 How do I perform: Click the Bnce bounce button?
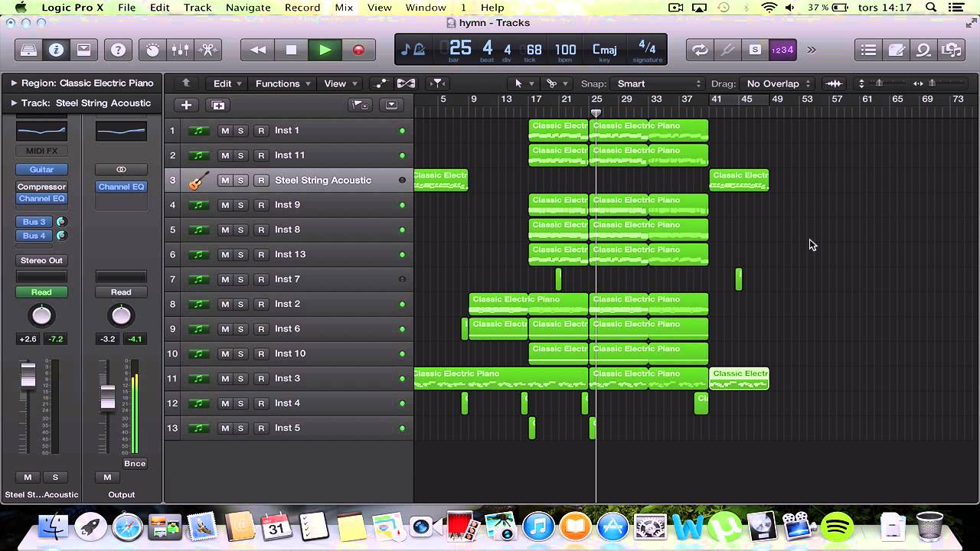point(135,463)
